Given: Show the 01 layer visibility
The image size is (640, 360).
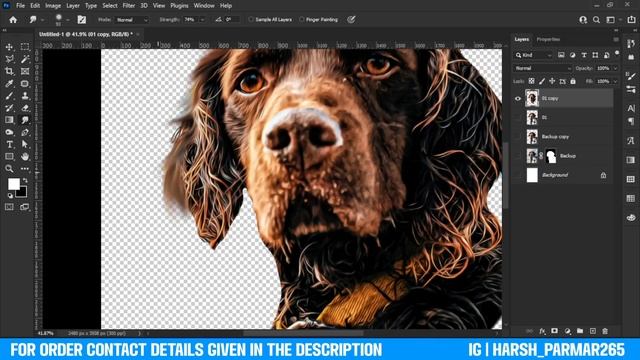Looking at the screenshot, I should [518, 118].
